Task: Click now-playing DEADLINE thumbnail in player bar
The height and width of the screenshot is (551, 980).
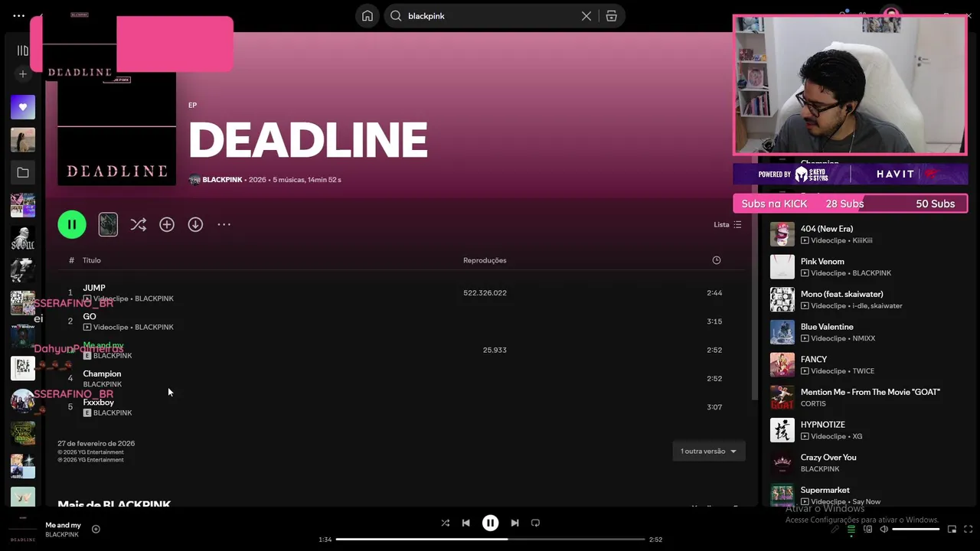Action: [23, 529]
